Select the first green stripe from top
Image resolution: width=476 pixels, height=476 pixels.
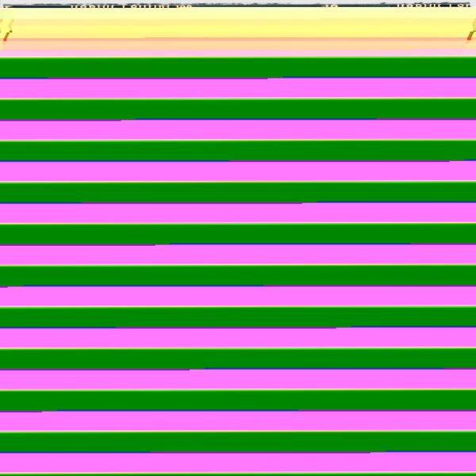[238, 67]
